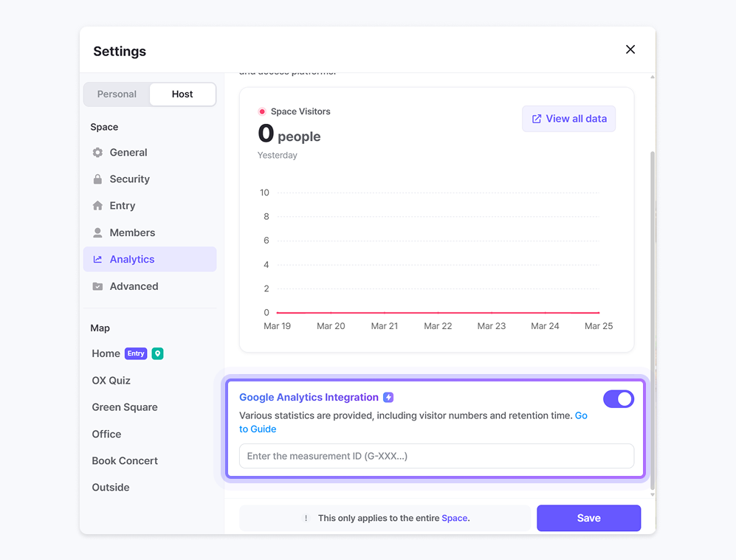Screen dimensions: 736x560
Task: Switch to the Personal tab
Action: 117,94
